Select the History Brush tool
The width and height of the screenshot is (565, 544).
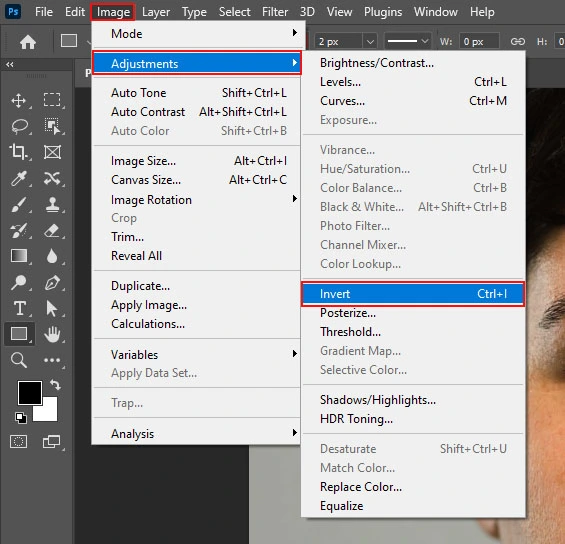(19, 231)
